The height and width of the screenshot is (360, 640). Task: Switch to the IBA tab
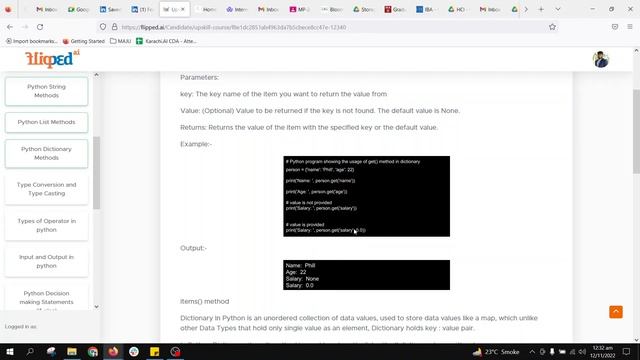pos(427,9)
